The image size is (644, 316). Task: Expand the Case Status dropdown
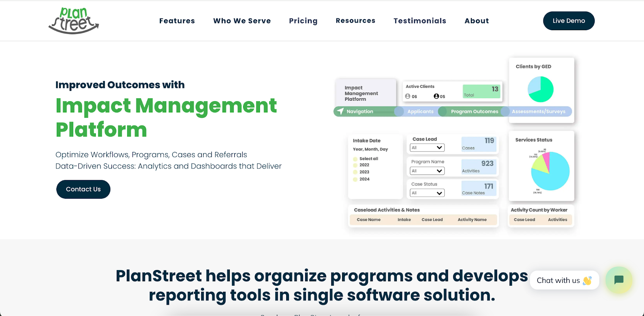427,193
